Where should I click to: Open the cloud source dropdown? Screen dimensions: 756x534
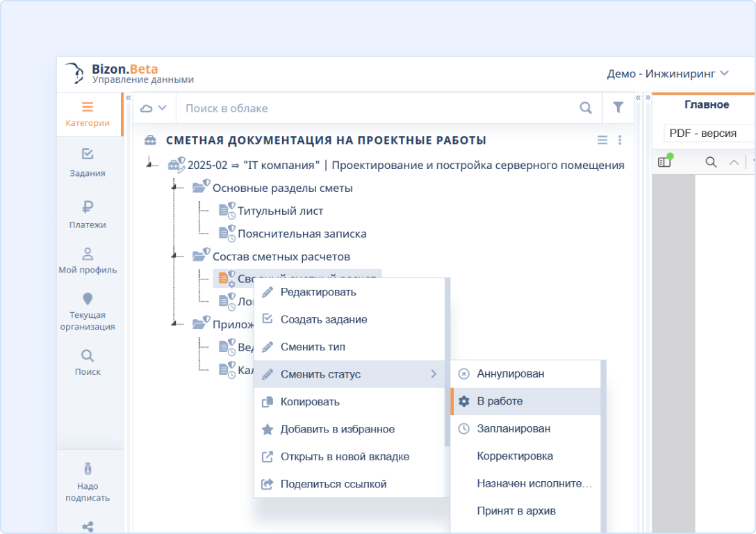(154, 108)
